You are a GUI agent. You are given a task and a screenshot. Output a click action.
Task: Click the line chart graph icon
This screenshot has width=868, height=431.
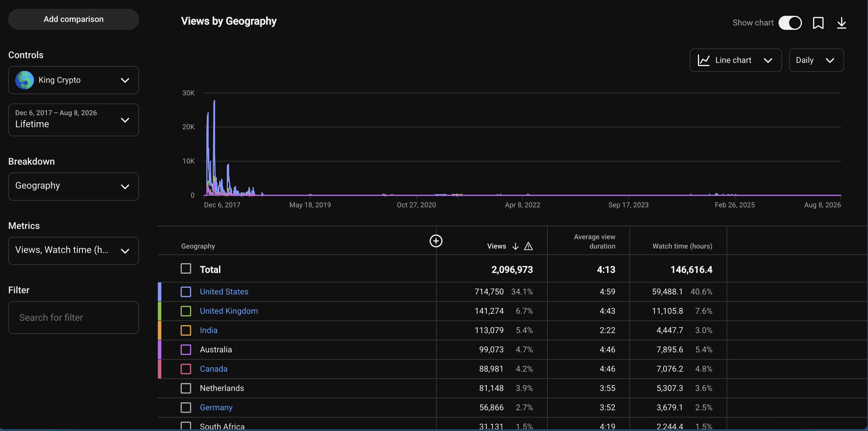click(703, 60)
